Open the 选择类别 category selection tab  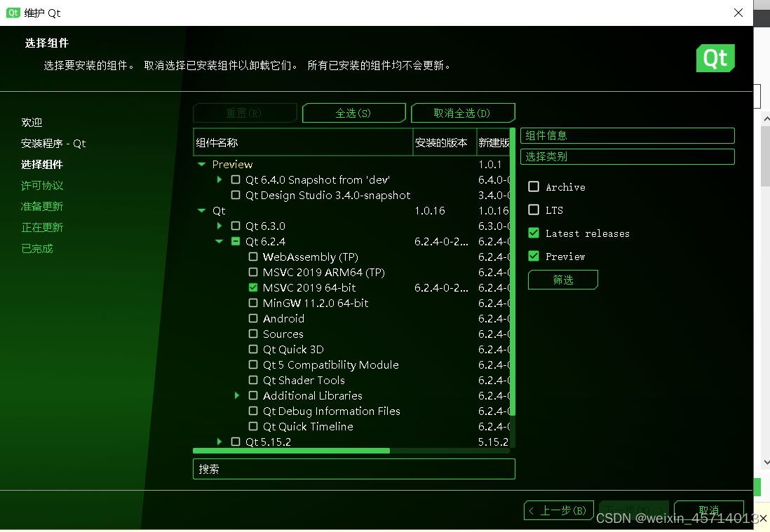627,156
